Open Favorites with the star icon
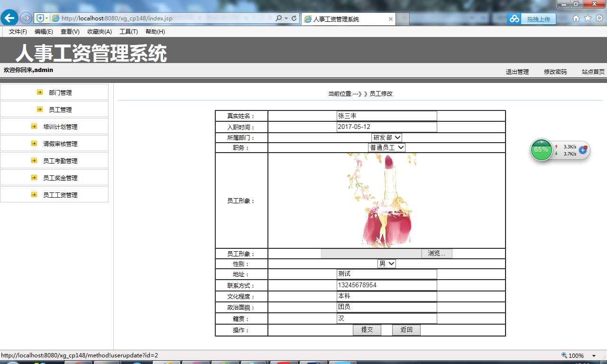Image resolution: width=607 pixels, height=364 pixels. pos(588,18)
